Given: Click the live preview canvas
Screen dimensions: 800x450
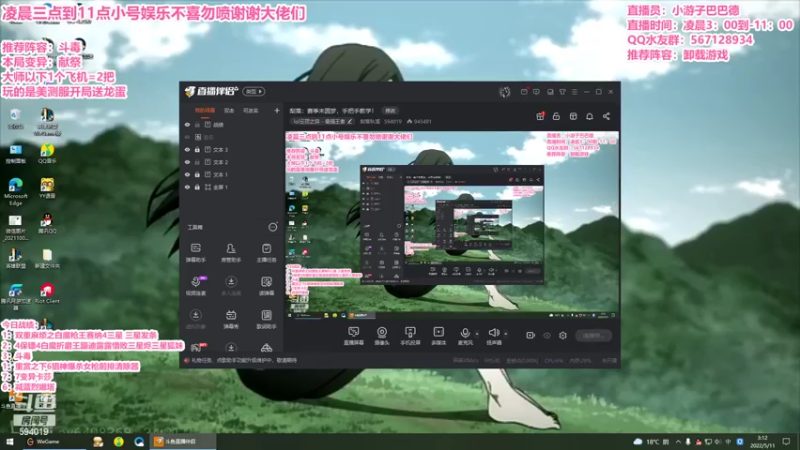Looking at the screenshot, I should tap(452, 225).
